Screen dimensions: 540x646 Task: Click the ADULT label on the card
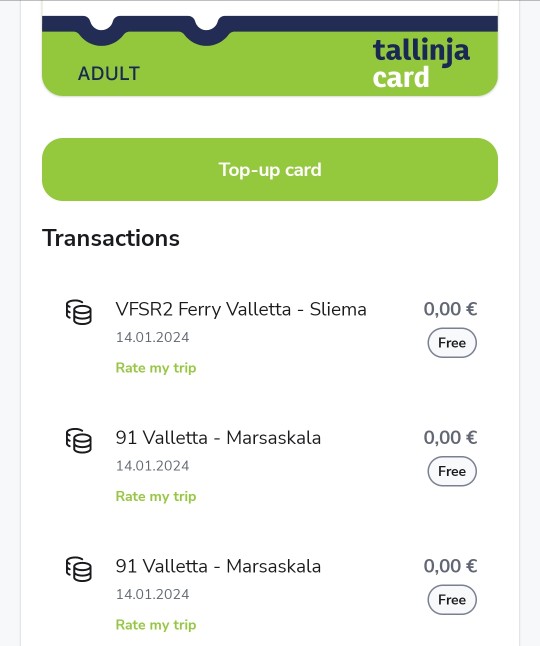tap(109, 74)
